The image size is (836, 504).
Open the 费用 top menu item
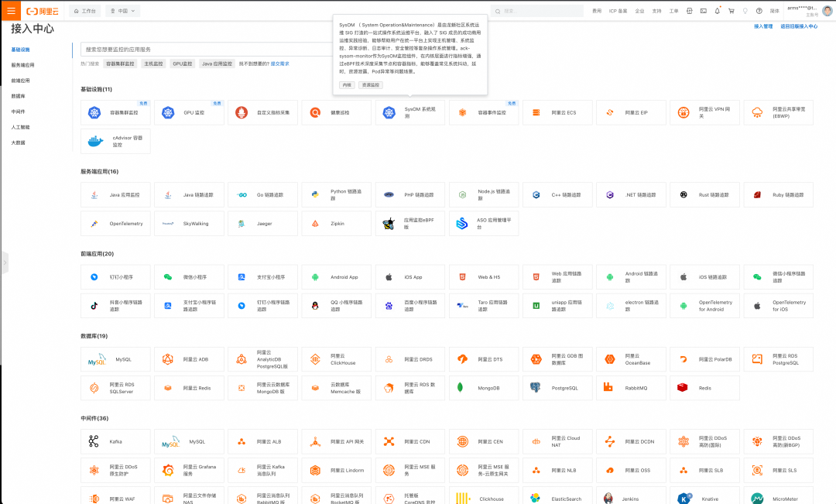click(x=597, y=11)
